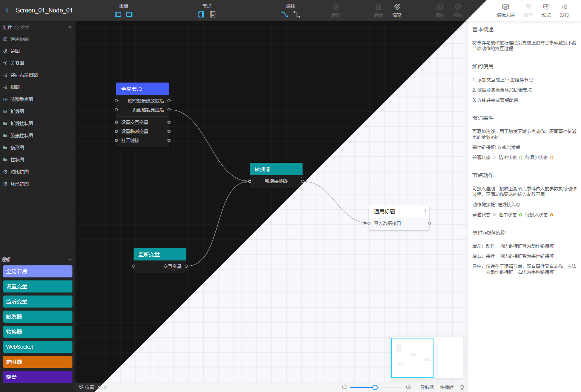The image size is (581, 392).
Task: Select the 转换器 node header on canvas
Action: 276,169
